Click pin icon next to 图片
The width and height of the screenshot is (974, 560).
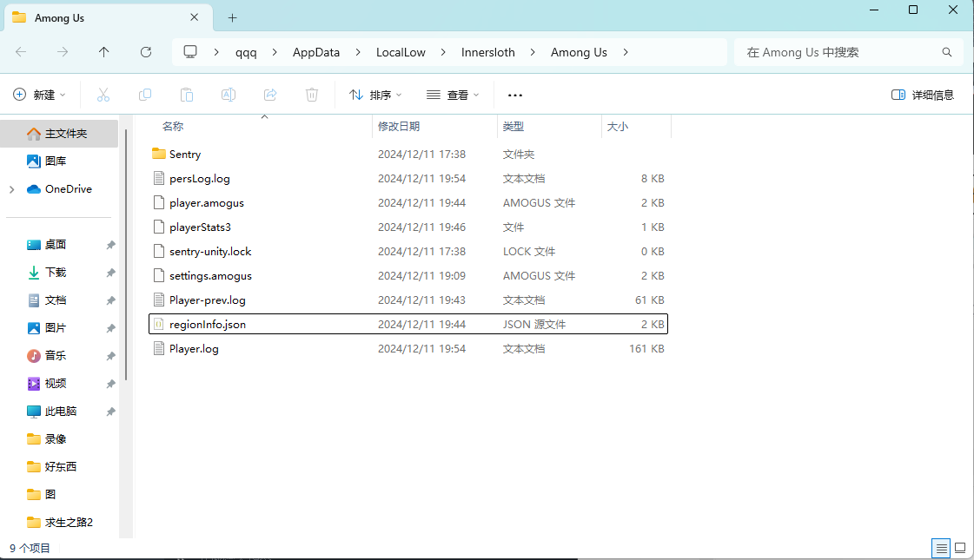point(110,328)
